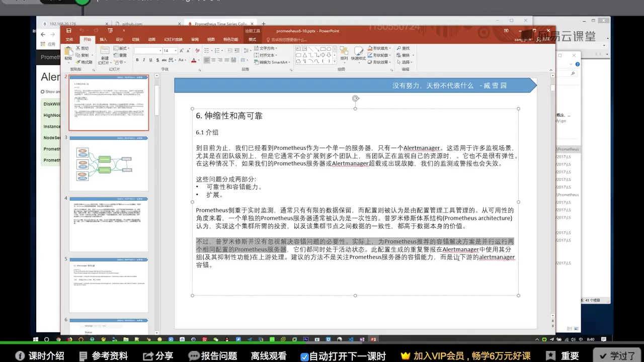
Task: Open Convert to SmartArt (转换为 SmartArt) dropdown
Action: [x=272, y=62]
